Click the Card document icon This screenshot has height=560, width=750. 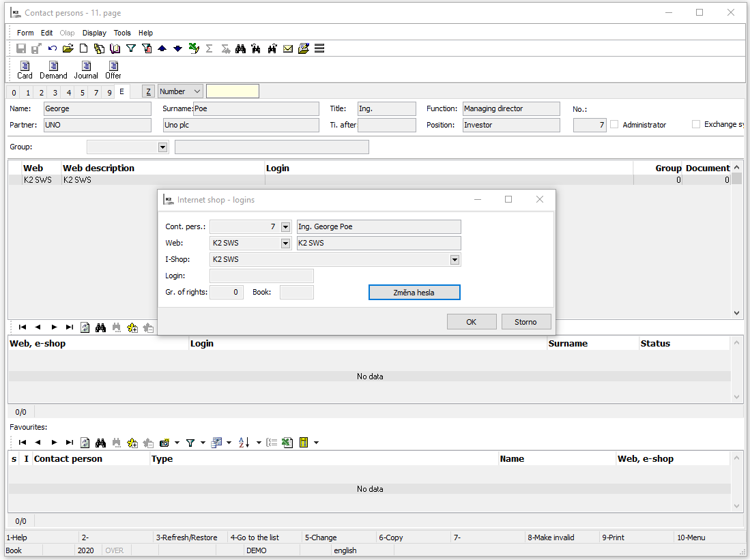25,66
